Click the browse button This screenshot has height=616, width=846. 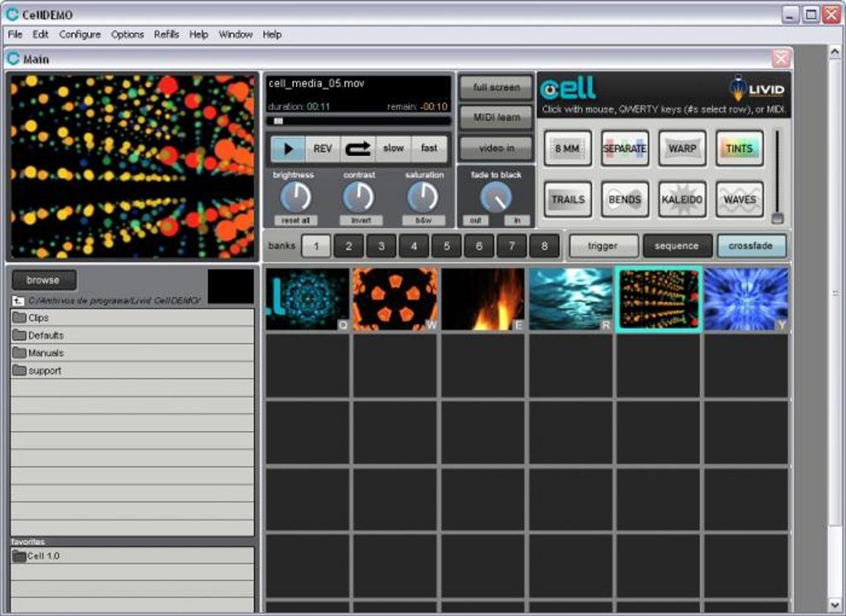click(43, 280)
